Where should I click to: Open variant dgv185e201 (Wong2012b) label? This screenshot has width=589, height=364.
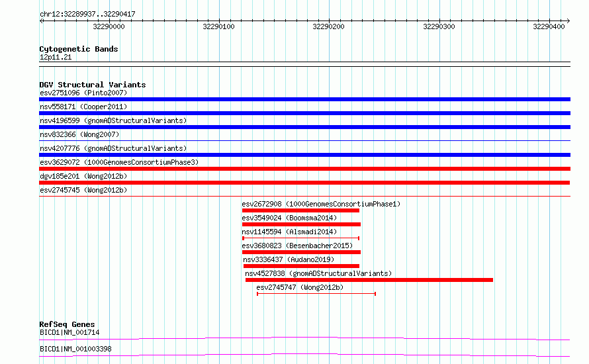83,176
